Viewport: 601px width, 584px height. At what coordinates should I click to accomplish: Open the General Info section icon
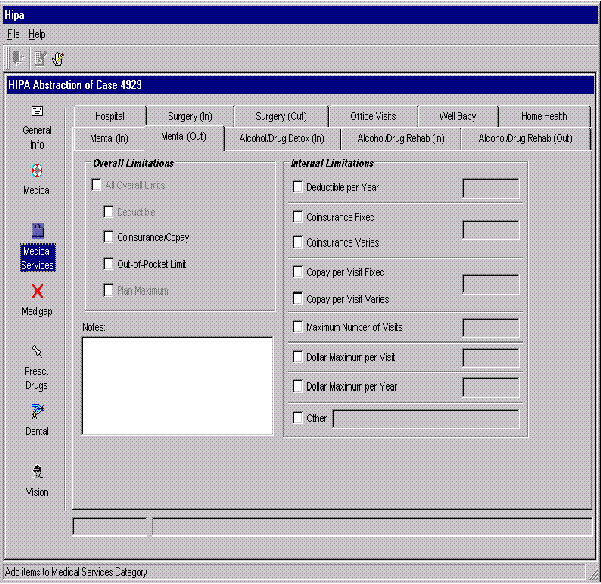[x=37, y=112]
